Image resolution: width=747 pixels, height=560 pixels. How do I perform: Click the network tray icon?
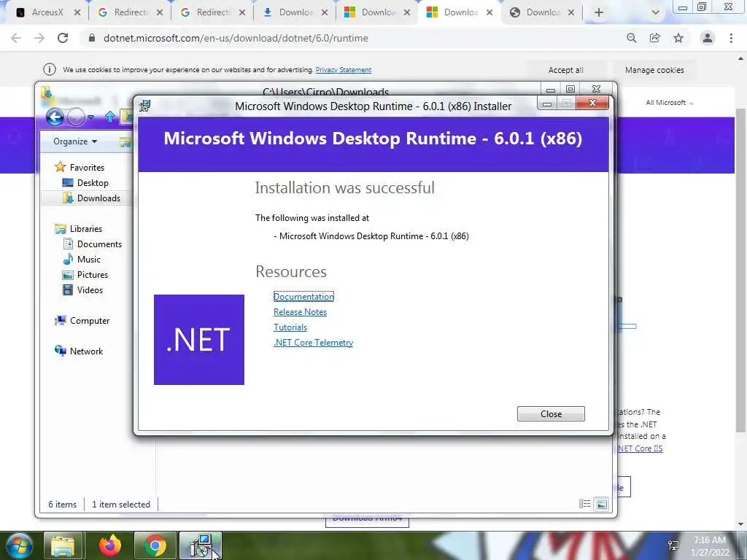673,545
